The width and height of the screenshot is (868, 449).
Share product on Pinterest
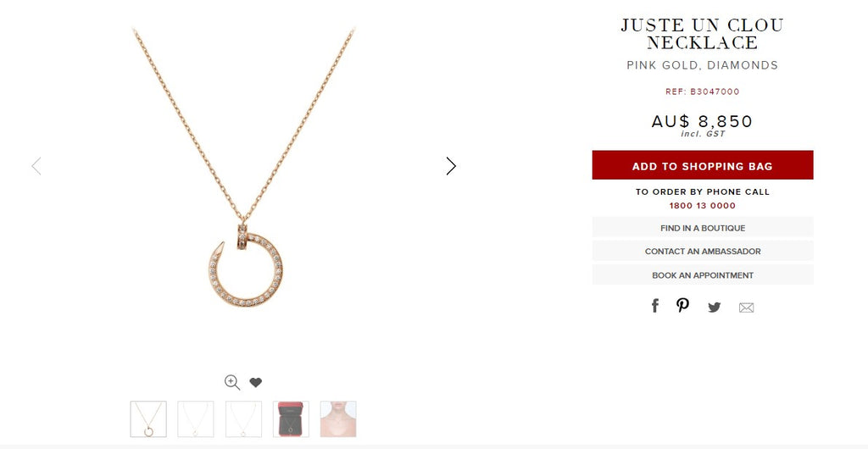point(682,305)
